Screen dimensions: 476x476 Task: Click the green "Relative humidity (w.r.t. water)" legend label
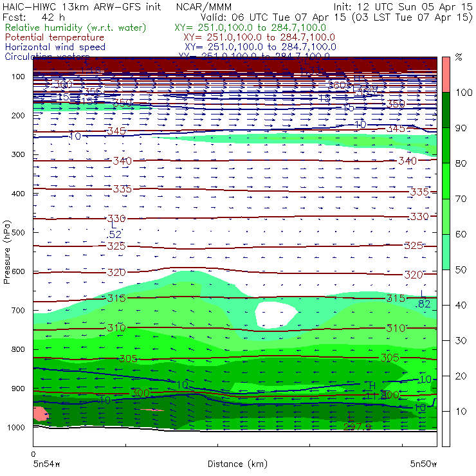(x=76, y=28)
